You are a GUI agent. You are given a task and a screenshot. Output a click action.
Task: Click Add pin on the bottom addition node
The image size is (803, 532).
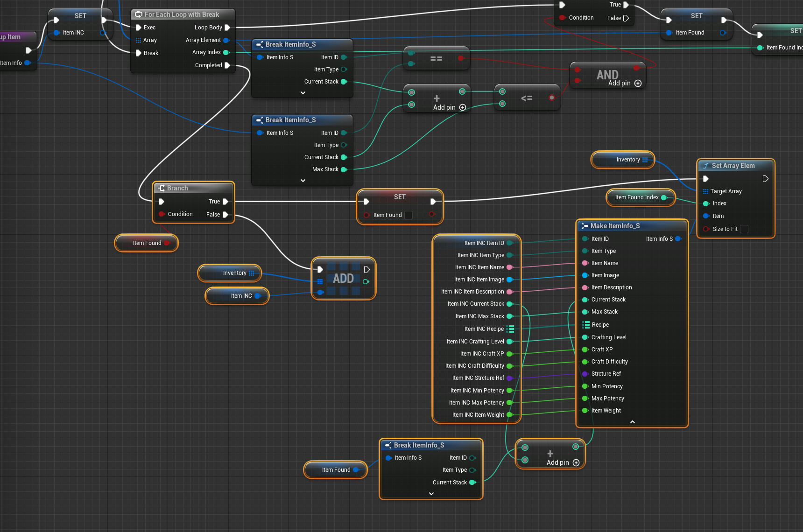pos(576,462)
